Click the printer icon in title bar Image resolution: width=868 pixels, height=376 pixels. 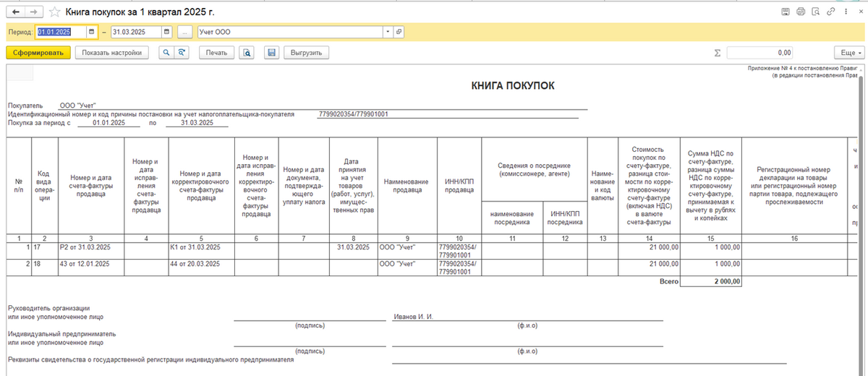pyautogui.click(x=801, y=12)
